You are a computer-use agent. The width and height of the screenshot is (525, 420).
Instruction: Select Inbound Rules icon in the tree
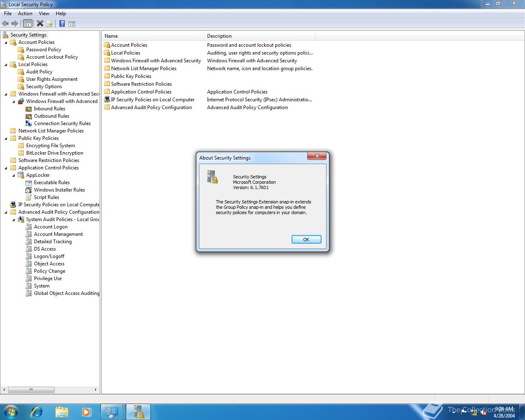point(29,109)
